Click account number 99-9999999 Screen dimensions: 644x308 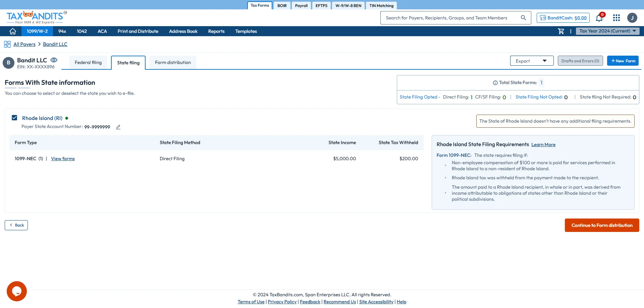97,127
